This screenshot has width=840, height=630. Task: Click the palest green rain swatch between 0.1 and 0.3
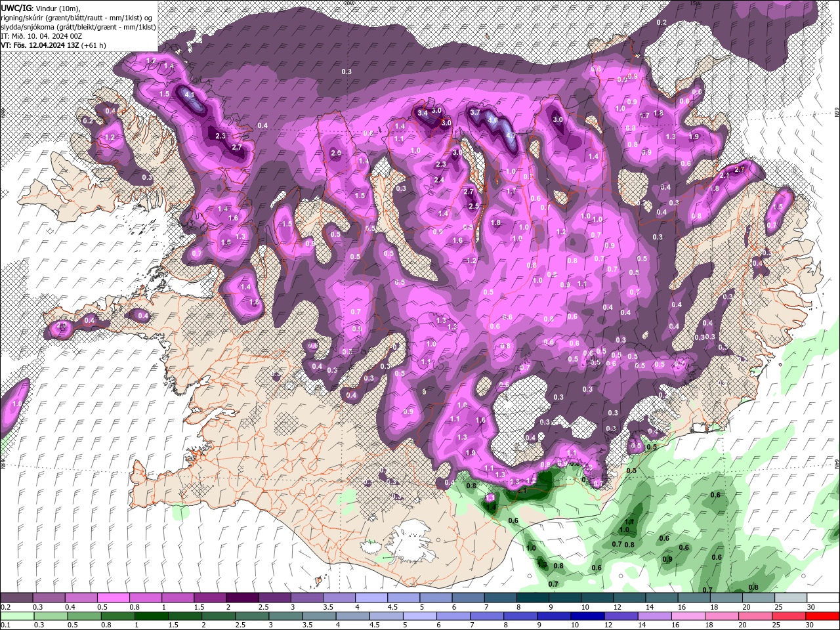coord(17,616)
